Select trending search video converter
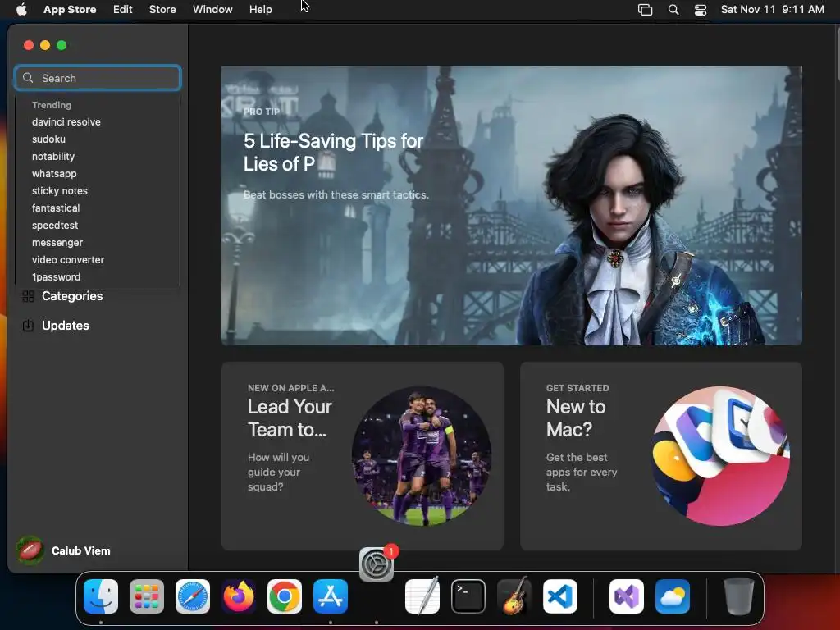 point(68,260)
